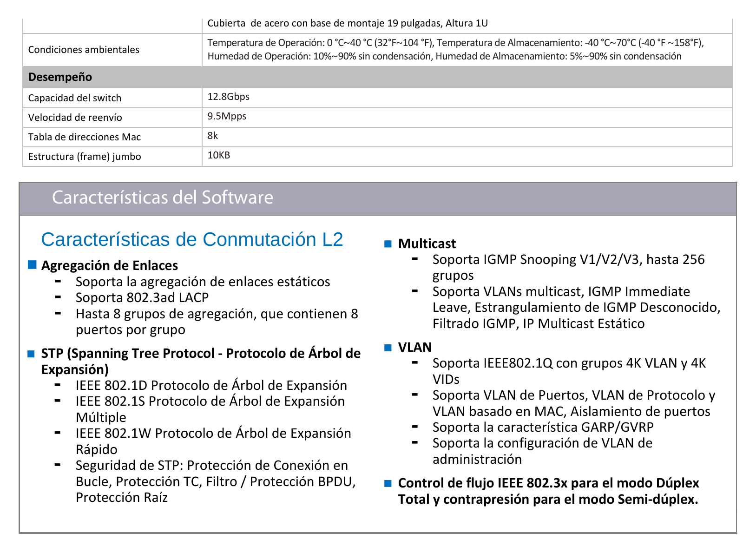The height and width of the screenshot is (553, 756).
Task: Click the Velocidad de reenvío row label
Action: coord(75,118)
